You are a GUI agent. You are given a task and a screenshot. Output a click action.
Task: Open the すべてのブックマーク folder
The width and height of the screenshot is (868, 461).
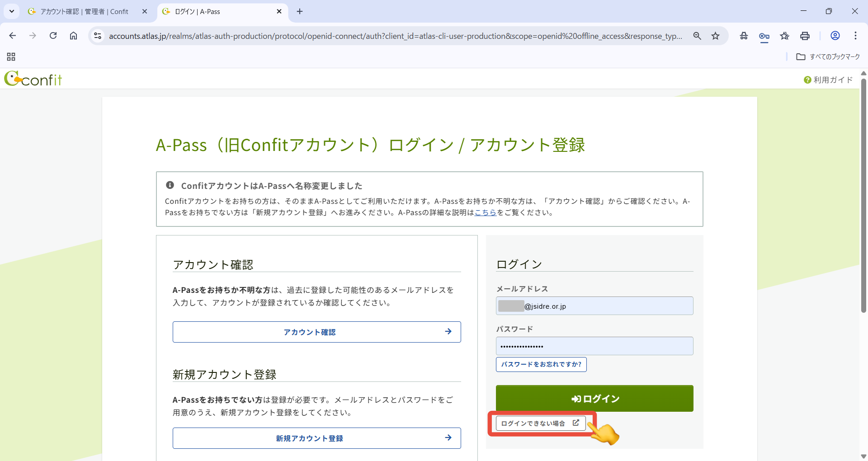(828, 57)
